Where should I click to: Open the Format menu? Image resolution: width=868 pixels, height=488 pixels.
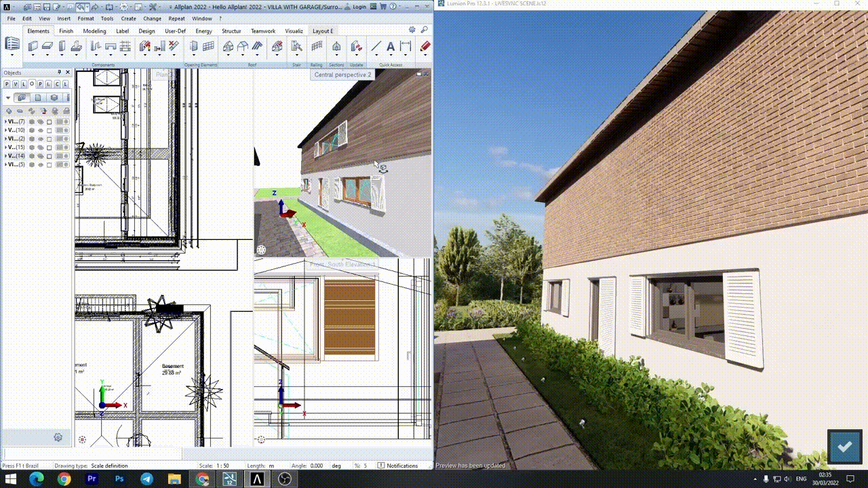pyautogui.click(x=85, y=19)
